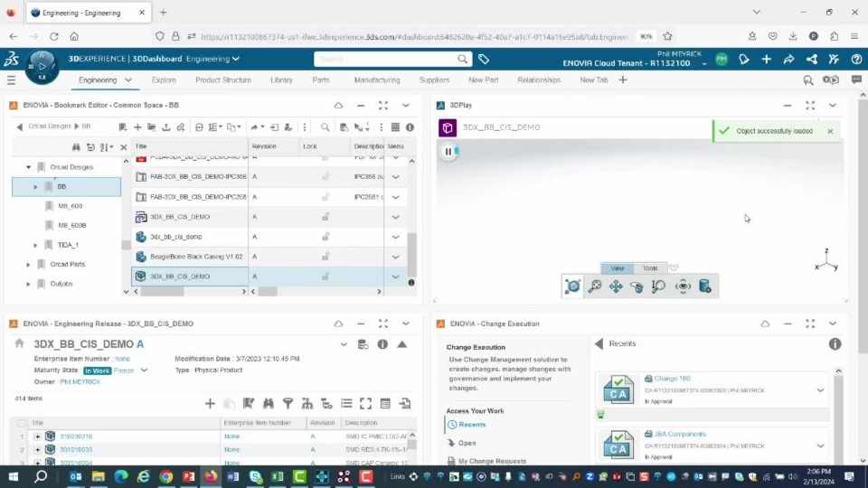The width and height of the screenshot is (868, 488).
Task: Select the look-at eye tool in 3DPlay
Action: coord(684,286)
